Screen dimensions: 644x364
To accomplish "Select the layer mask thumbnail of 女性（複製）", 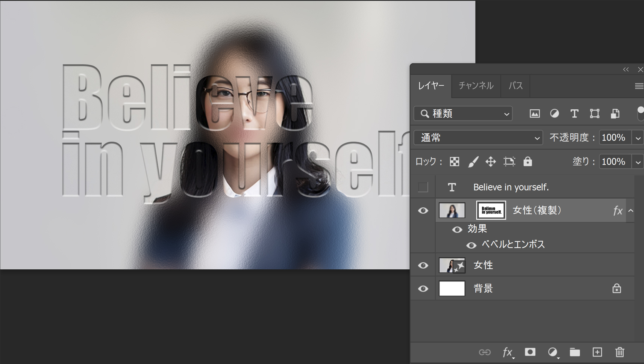I will (x=491, y=210).
